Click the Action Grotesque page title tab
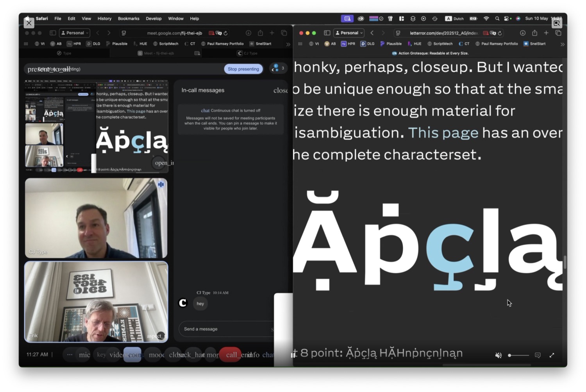 click(x=430, y=53)
